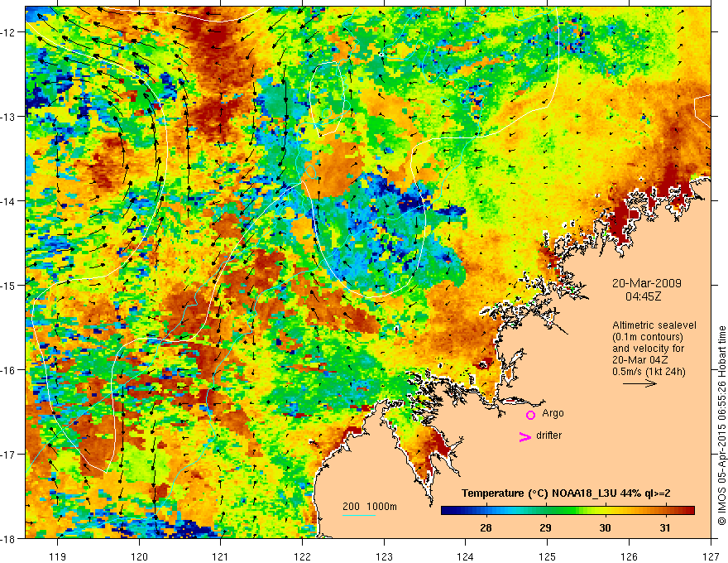The height and width of the screenshot is (563, 728).
Task: Click the '125' longitude axis label
Action: [x=548, y=556]
